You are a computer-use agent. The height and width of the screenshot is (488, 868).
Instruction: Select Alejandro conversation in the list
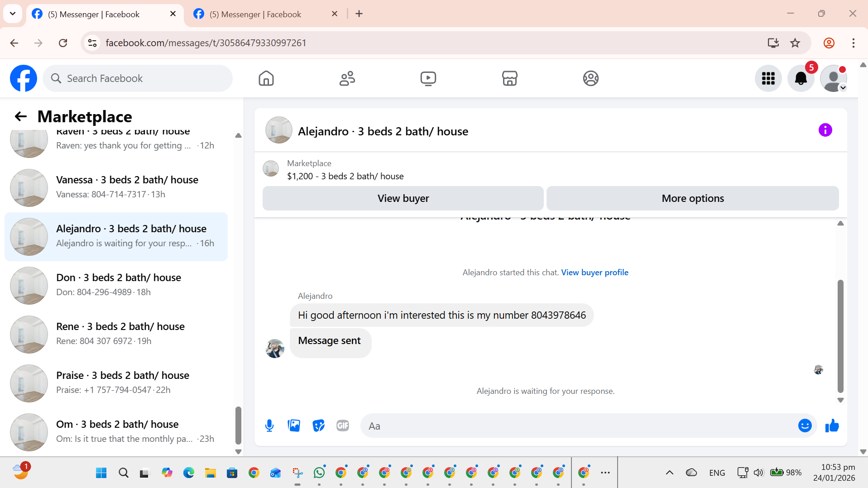coord(116,236)
